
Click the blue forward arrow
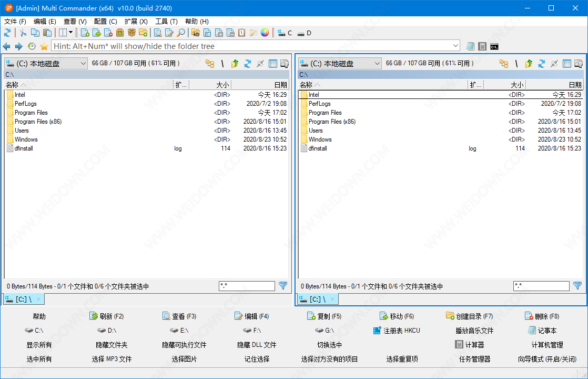pos(19,46)
